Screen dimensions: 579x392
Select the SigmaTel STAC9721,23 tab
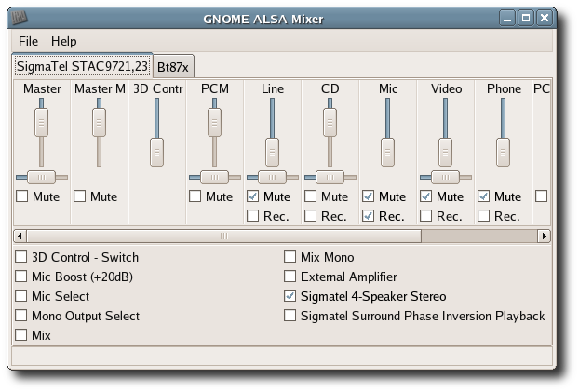[82, 66]
